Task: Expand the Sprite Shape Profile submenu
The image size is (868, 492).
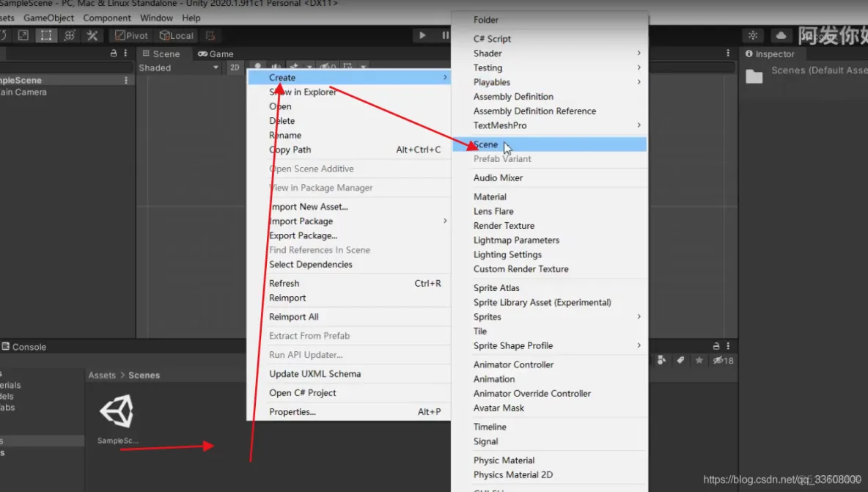Action: click(x=550, y=345)
